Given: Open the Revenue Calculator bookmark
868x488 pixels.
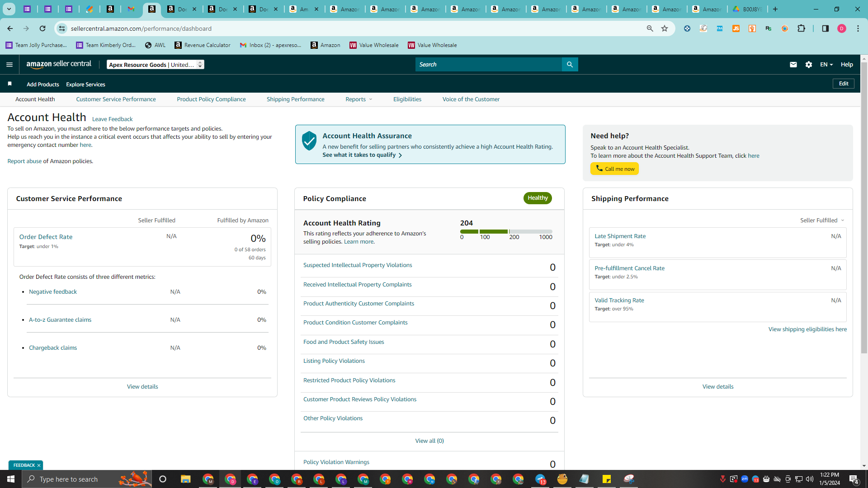Looking at the screenshot, I should [x=203, y=45].
